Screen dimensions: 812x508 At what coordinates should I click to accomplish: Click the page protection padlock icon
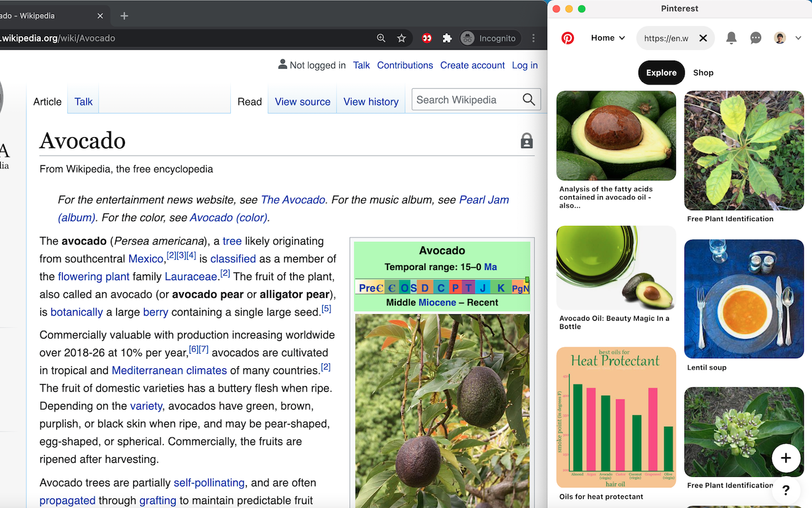(527, 141)
